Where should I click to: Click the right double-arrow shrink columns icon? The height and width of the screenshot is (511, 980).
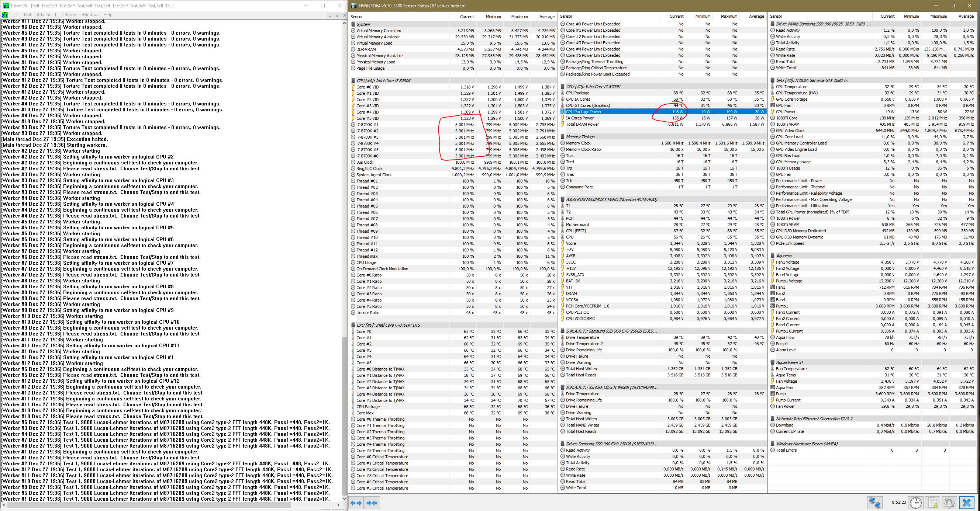[372, 503]
